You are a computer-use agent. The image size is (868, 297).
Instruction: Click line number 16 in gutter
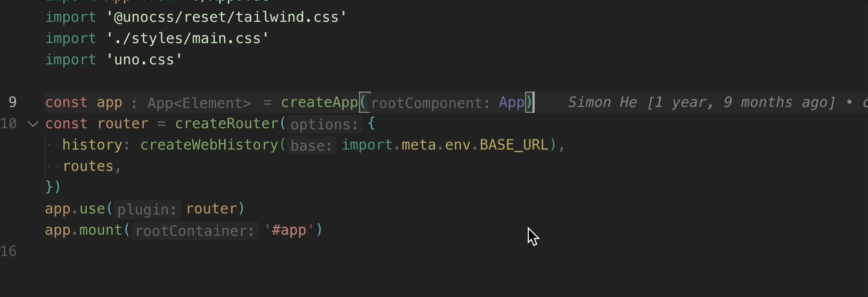click(9, 251)
